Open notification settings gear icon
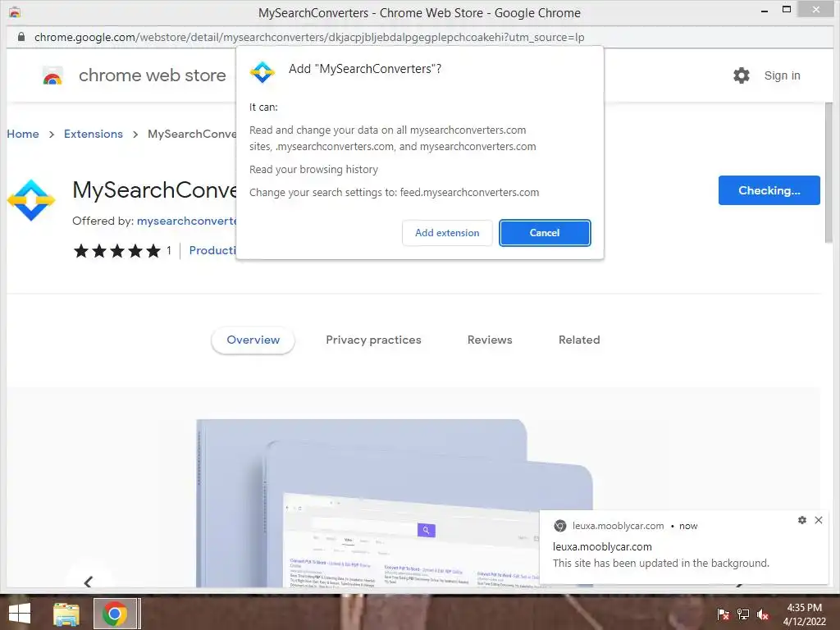Viewport: 840px width, 630px height. click(802, 520)
